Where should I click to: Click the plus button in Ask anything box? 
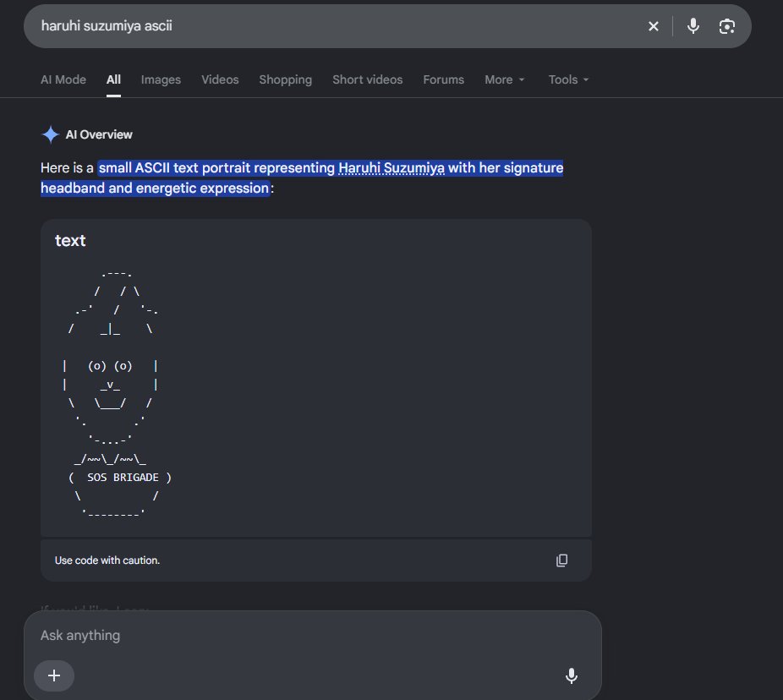click(x=54, y=675)
